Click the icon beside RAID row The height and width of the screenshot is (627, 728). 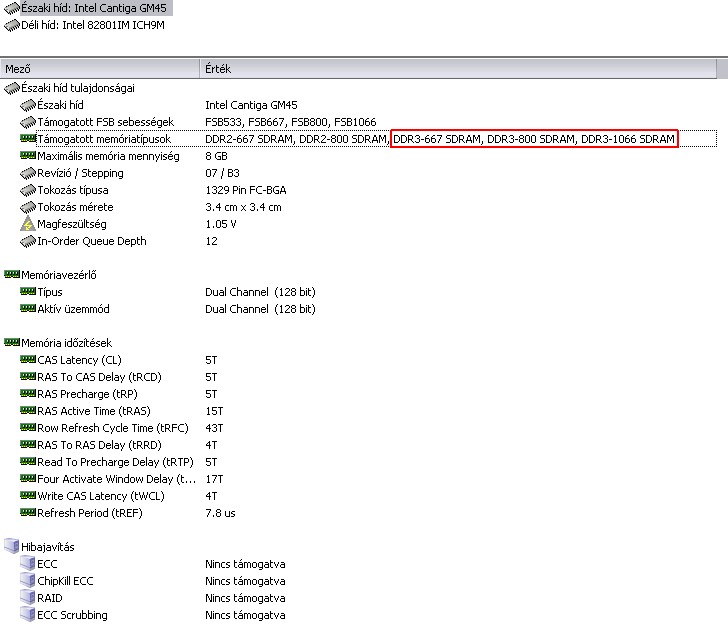click(28, 597)
